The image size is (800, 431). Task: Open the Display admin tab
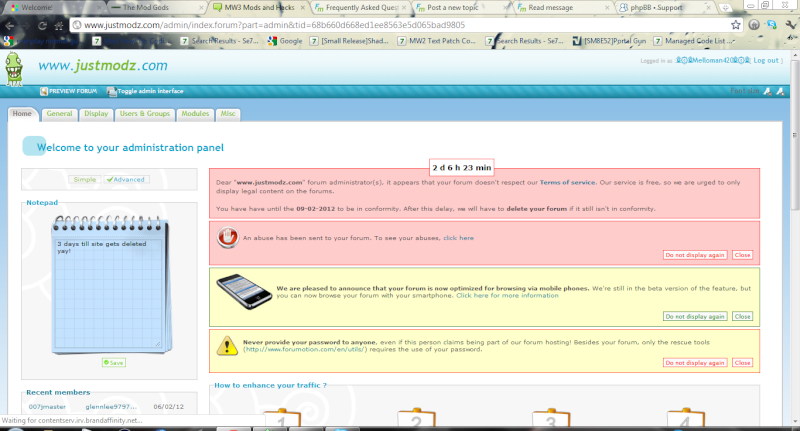[x=96, y=114]
